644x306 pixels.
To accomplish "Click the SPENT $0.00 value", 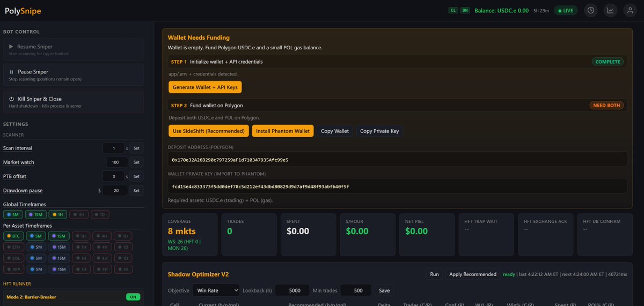I will 298,232.
